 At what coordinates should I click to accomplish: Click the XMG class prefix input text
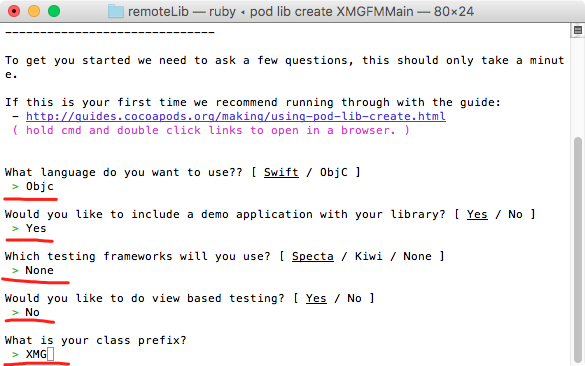point(36,354)
